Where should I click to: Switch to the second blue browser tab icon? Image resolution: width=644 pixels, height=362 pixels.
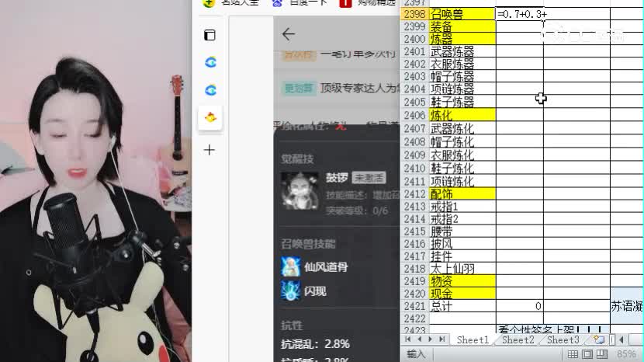(211, 90)
